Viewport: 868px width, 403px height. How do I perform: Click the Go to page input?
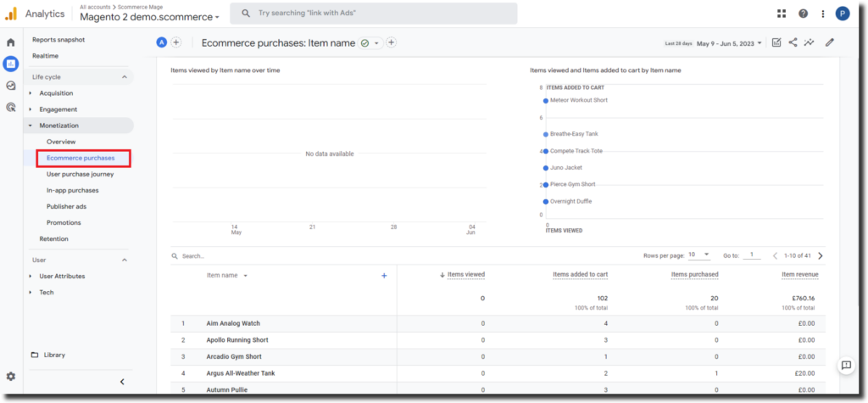tap(752, 255)
